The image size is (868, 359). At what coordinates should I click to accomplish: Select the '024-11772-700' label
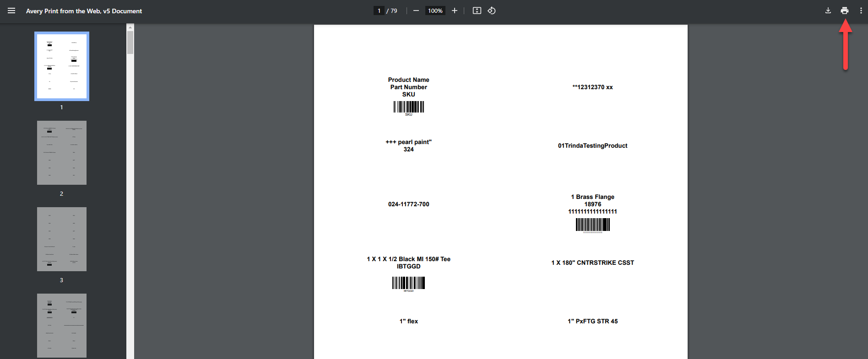pyautogui.click(x=409, y=204)
